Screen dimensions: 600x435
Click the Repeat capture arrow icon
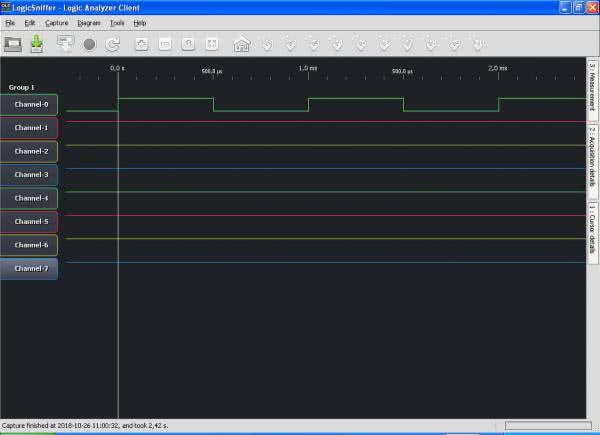pyautogui.click(x=113, y=44)
